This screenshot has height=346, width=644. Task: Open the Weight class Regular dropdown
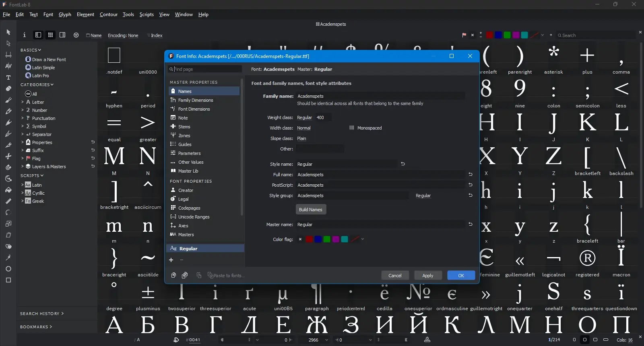pyautogui.click(x=304, y=117)
